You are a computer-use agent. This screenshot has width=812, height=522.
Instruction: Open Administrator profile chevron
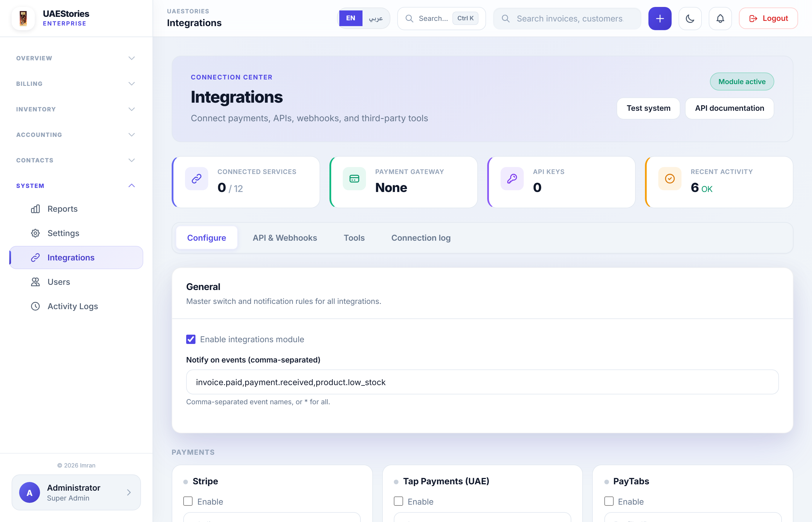click(129, 492)
